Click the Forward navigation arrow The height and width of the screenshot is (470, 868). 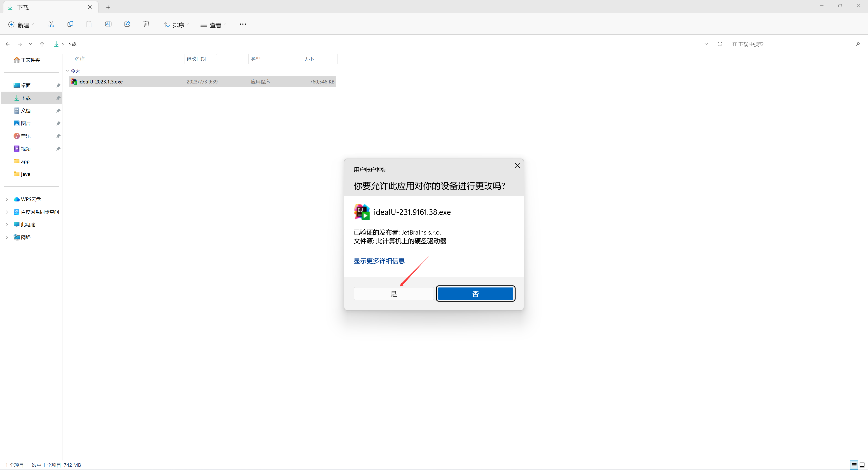[19, 44]
